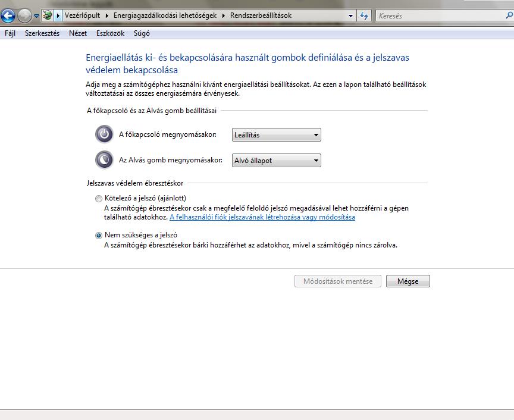Click the Az Alvás gomb megnyomásakor label
The image size is (514, 420).
171,160
